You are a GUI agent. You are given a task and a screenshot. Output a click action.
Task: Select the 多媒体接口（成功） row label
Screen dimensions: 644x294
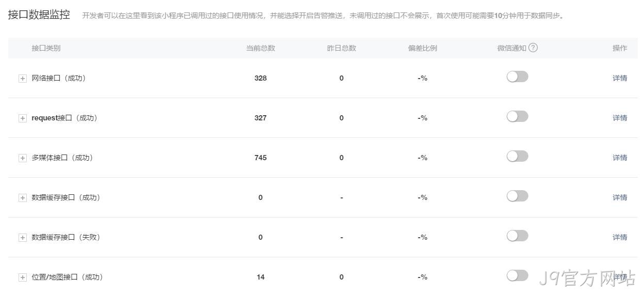coord(62,158)
